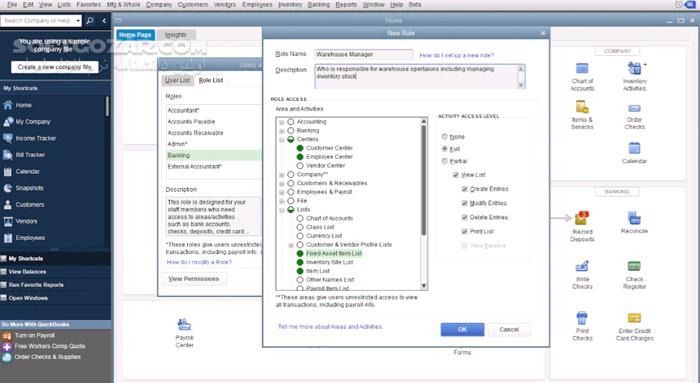Click Cancel in New Role dialog

coord(509,329)
